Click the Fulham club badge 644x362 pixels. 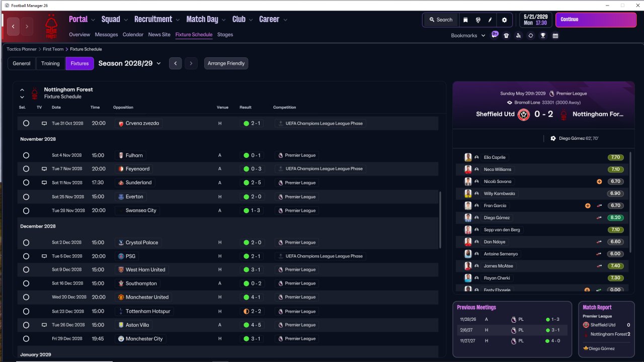point(121,155)
